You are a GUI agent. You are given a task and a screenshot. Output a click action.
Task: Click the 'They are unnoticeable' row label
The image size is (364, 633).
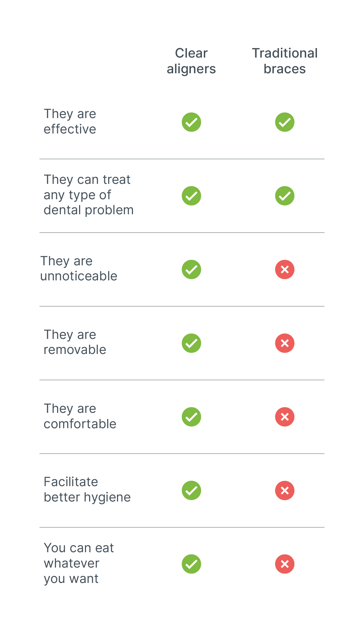78,269
